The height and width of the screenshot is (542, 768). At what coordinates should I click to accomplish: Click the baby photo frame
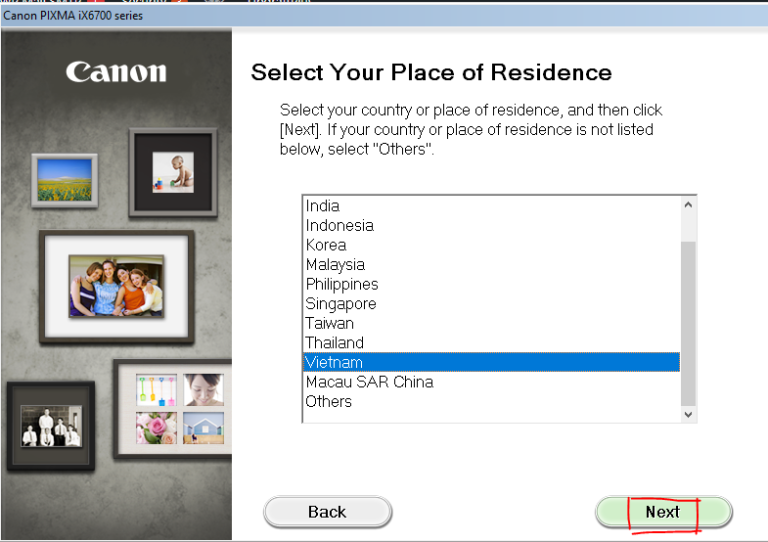172,172
